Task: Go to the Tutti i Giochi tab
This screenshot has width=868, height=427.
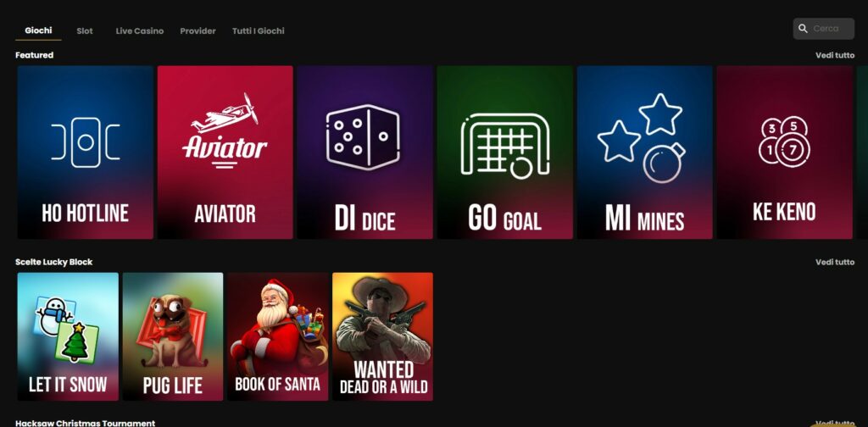Action: coord(258,31)
